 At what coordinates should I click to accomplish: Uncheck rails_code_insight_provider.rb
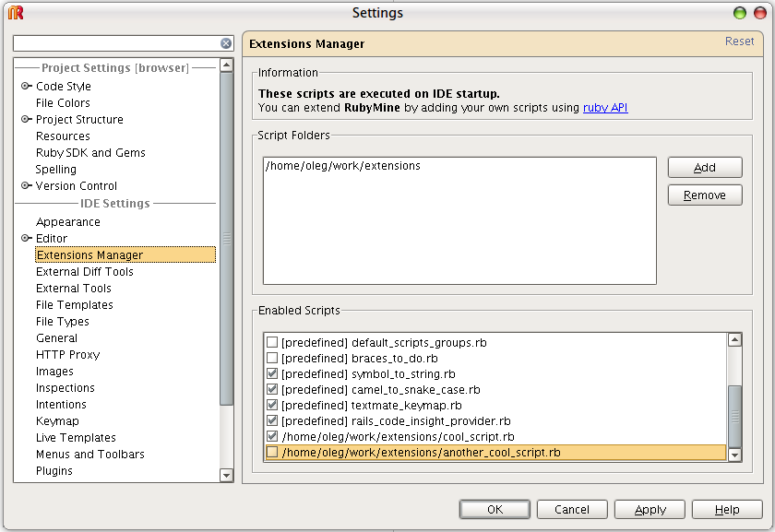[x=272, y=421]
